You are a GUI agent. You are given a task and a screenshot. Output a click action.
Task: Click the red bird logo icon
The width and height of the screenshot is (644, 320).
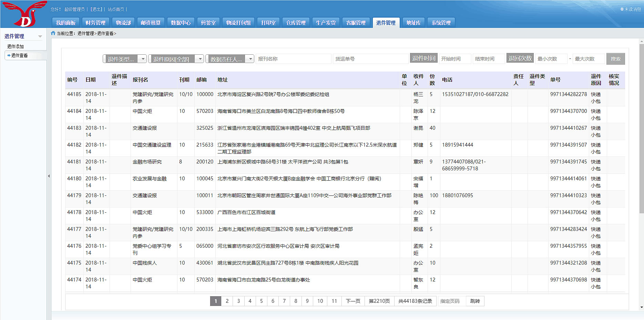pos(25,14)
